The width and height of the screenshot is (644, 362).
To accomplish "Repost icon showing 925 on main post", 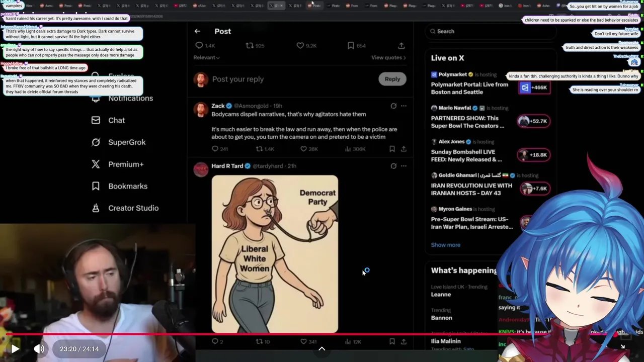I will (x=249, y=46).
